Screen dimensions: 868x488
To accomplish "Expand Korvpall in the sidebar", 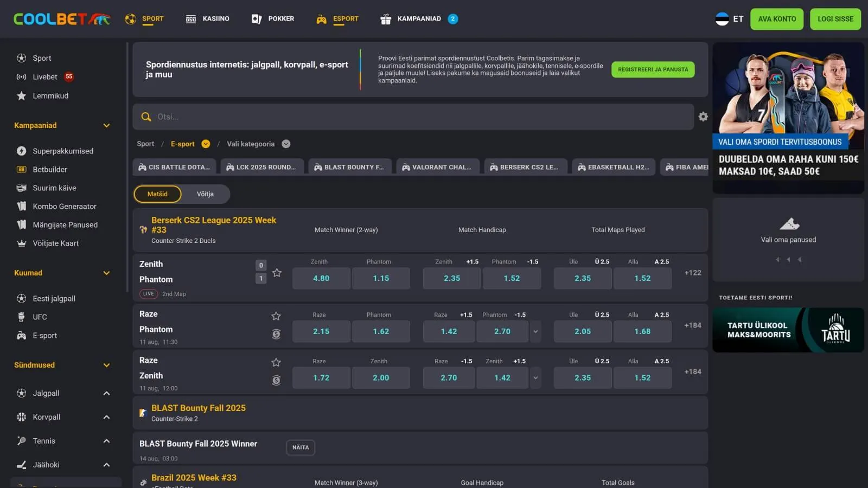I will tap(107, 417).
